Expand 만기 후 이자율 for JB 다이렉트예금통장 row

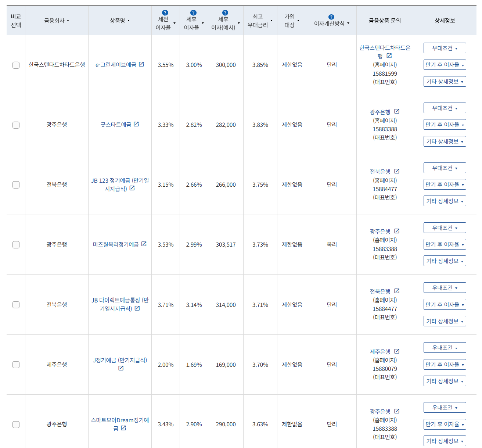pos(445,305)
